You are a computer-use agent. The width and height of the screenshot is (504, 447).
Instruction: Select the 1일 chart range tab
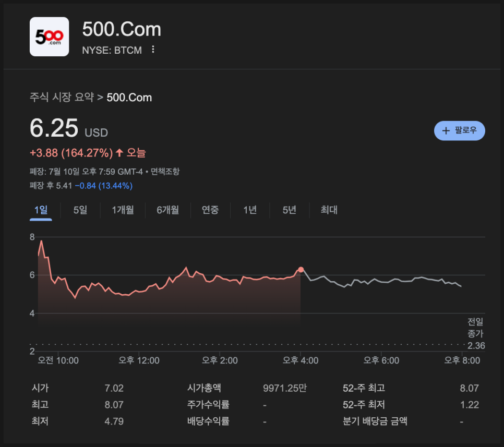41,210
